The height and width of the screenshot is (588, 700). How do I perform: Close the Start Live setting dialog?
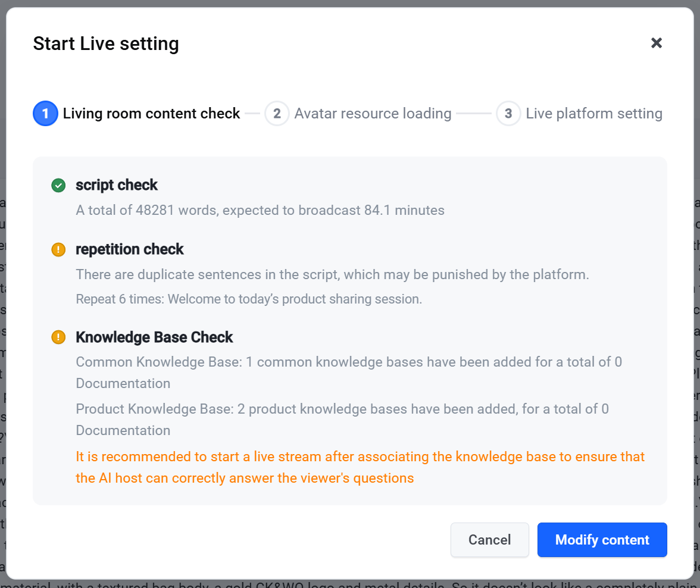[x=656, y=43]
